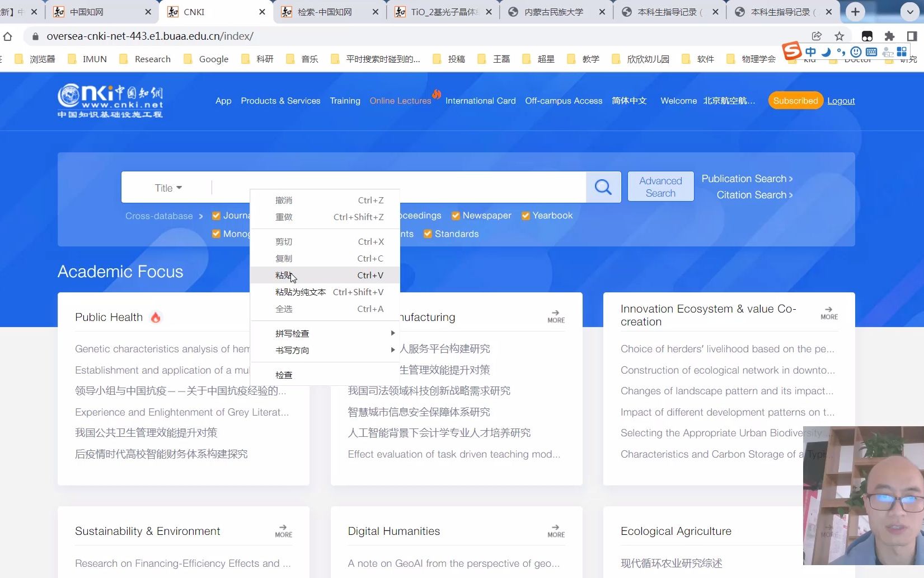Click the Sogou input S icon
924x578 pixels.
pos(791,51)
